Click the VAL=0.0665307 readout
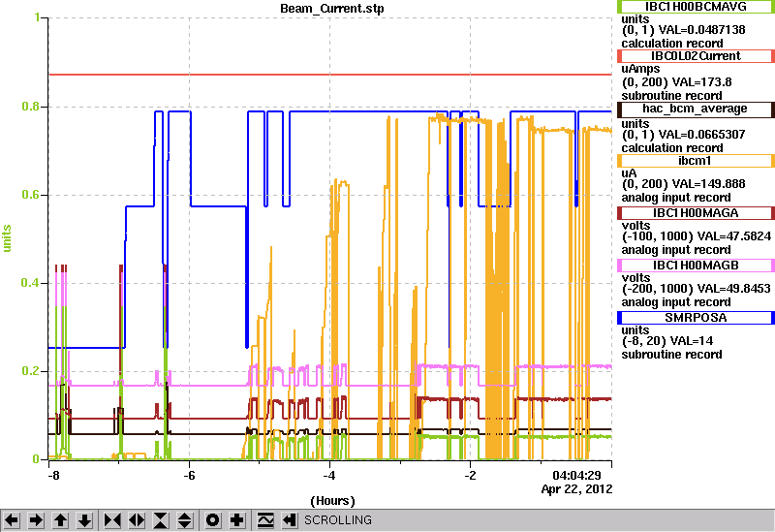The width and height of the screenshot is (775, 532). (x=701, y=135)
